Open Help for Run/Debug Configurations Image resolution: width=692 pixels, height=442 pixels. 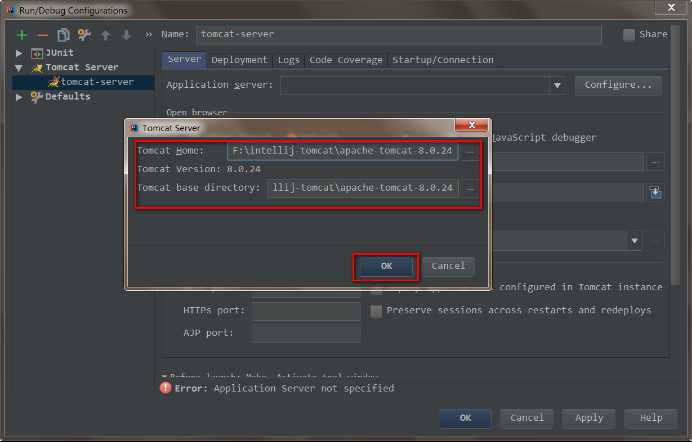[x=651, y=418]
